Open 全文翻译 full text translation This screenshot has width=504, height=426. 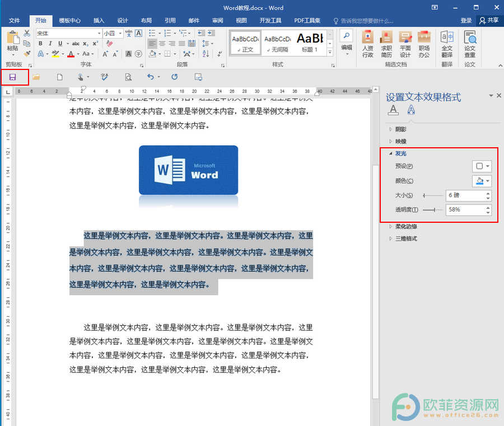pyautogui.click(x=447, y=44)
